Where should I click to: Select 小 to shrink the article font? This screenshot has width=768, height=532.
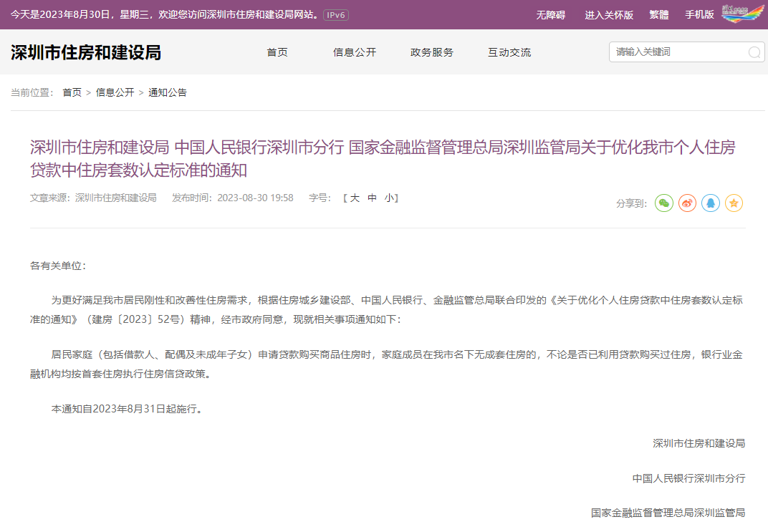(388, 198)
